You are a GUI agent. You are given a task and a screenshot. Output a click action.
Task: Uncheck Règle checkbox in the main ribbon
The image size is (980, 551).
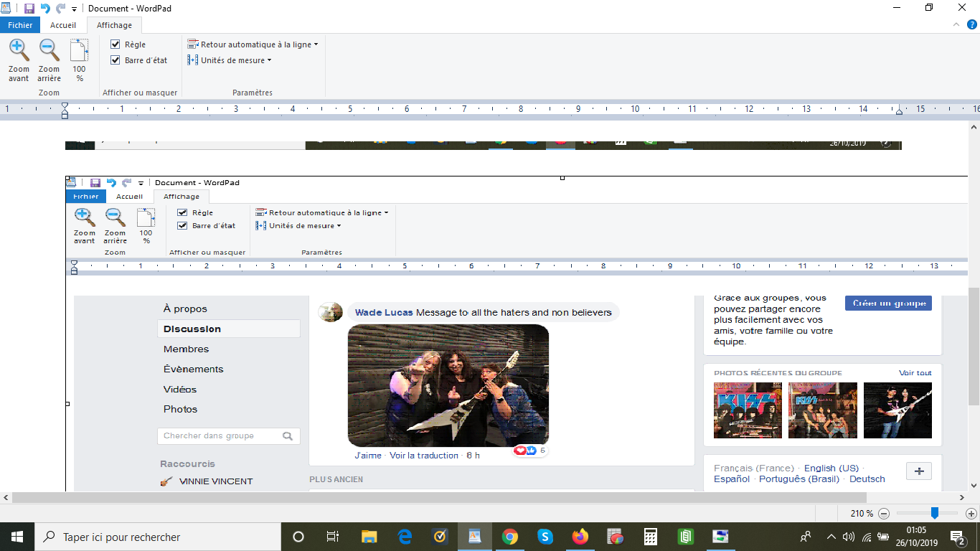pos(115,44)
